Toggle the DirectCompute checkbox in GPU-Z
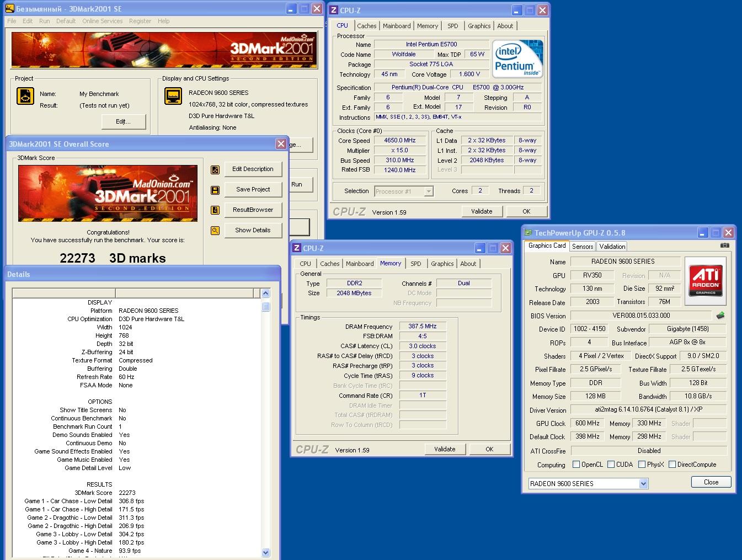This screenshot has width=742, height=560. pos(672,465)
